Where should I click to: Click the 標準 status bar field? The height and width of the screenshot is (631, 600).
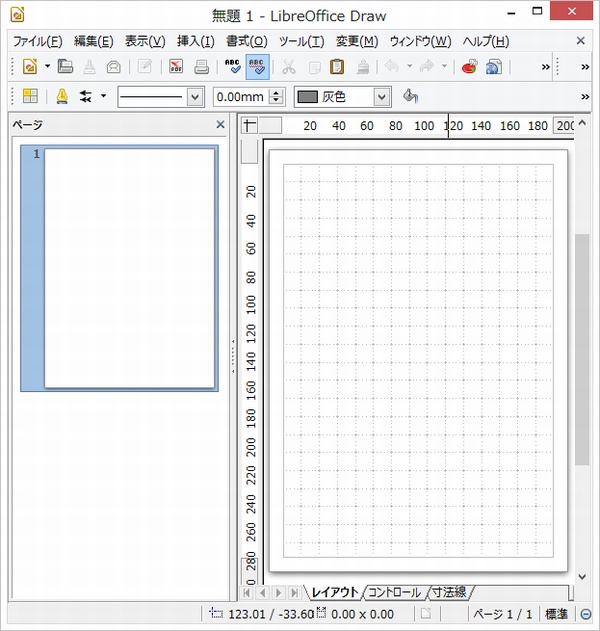[x=557, y=615]
